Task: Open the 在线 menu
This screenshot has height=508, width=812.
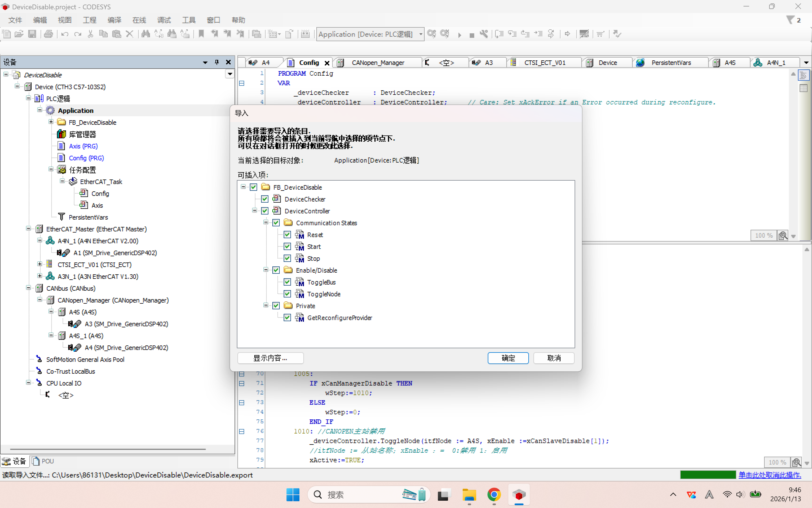Action: (x=139, y=20)
